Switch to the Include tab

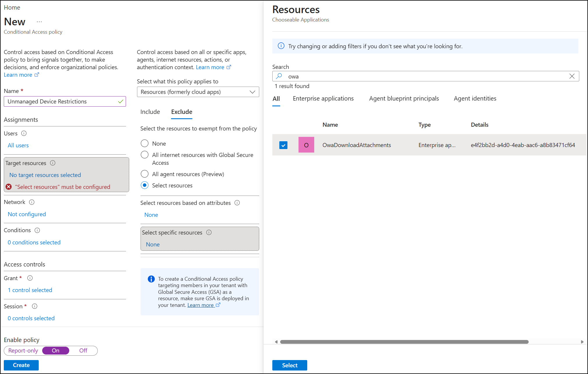click(x=150, y=112)
